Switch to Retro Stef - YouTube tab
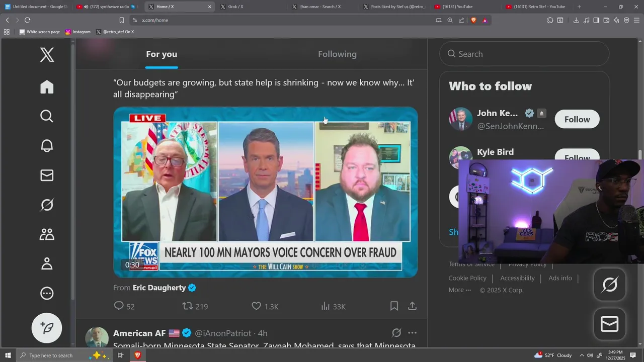 tap(536, 7)
